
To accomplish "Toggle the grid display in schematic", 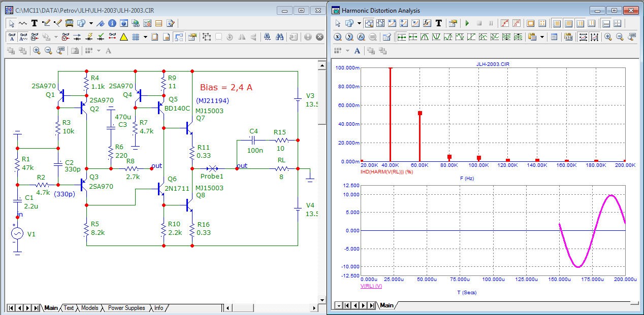I will pyautogui.click(x=136, y=37).
